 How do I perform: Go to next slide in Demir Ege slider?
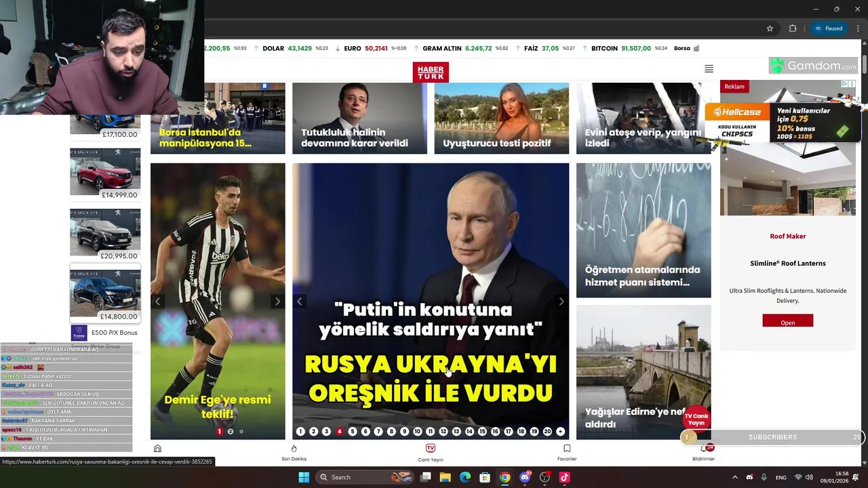[277, 302]
